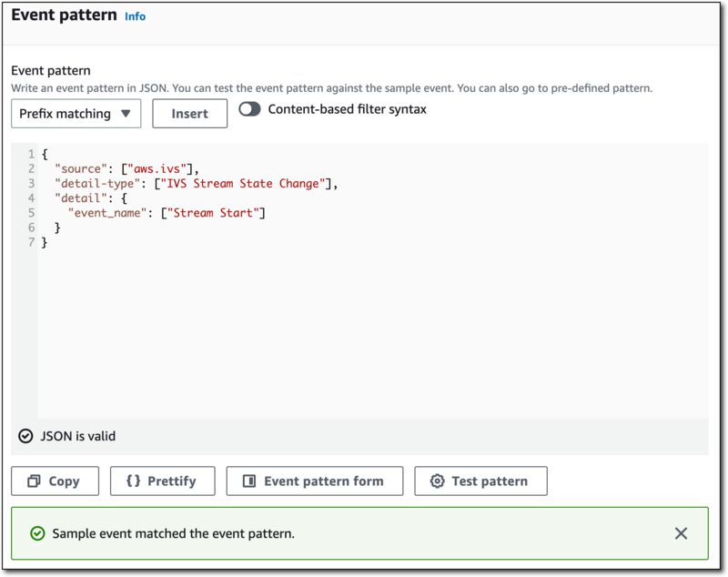
Task: Click the checkmark icon beside JSON is valid
Action: point(25,436)
